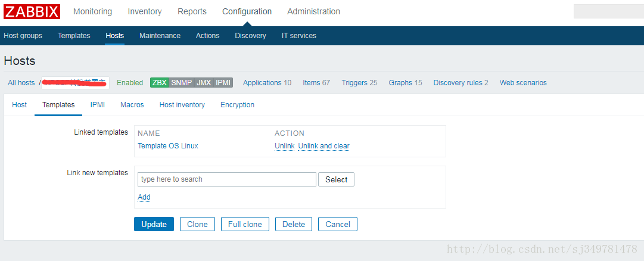This screenshot has width=644, height=261.
Task: Click the Add link
Action: (x=144, y=197)
